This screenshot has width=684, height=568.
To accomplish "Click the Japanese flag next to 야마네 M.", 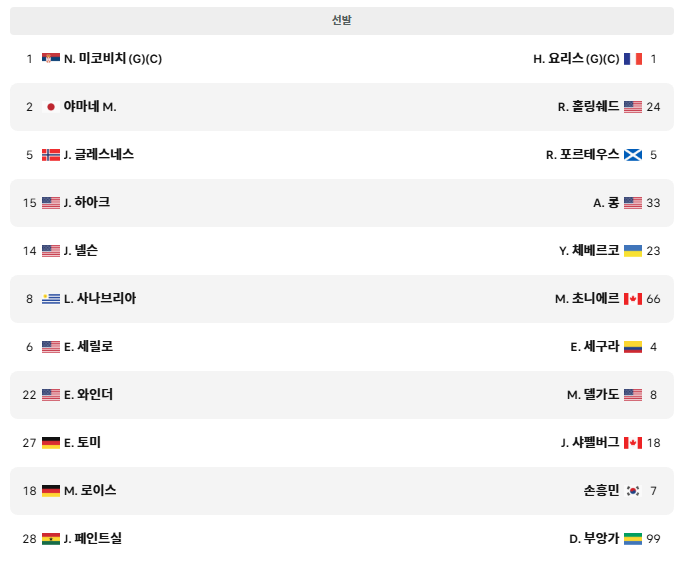I will [x=51, y=106].
